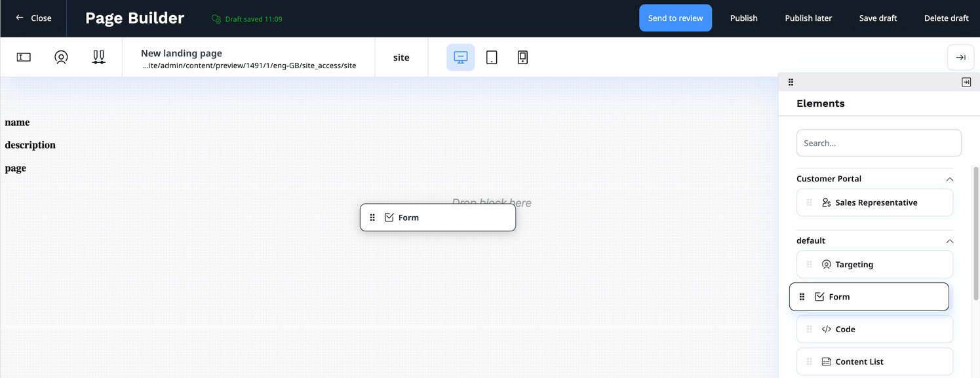Image resolution: width=980 pixels, height=378 pixels.
Task: Open the site access selector
Action: 401,58
